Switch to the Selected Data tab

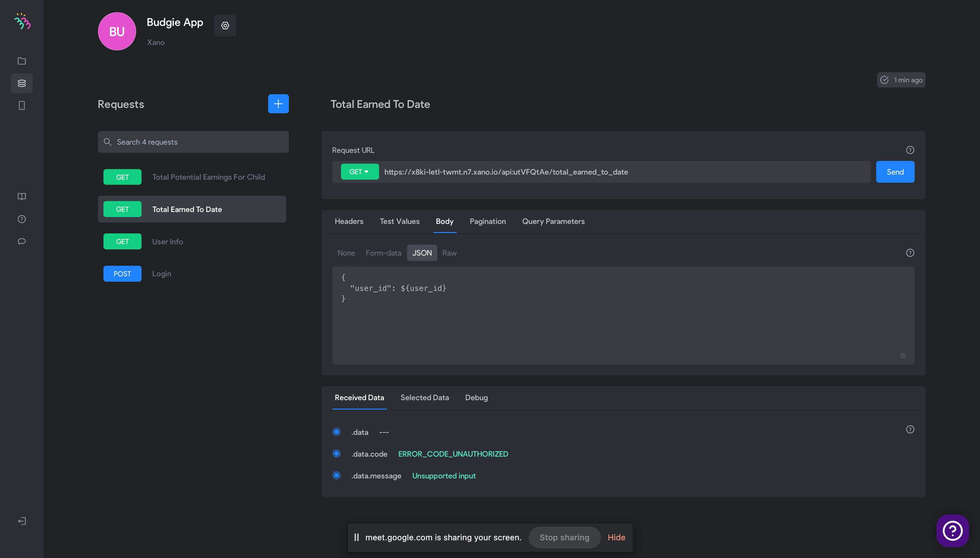pyautogui.click(x=425, y=398)
